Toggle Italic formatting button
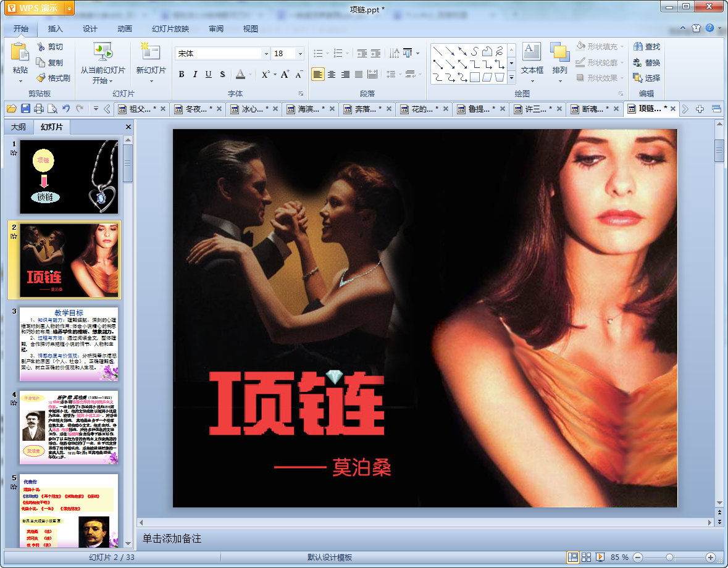The height and width of the screenshot is (568, 728). pyautogui.click(x=195, y=74)
